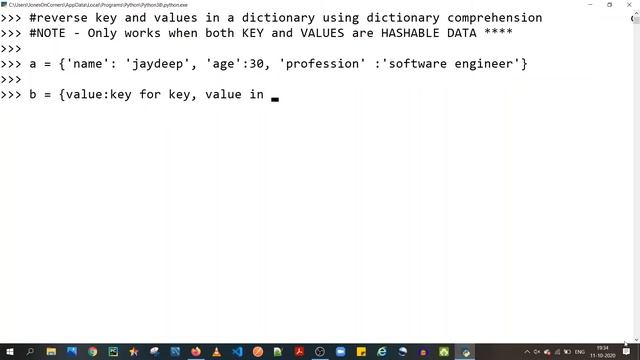Switch ENG input language indicator
The width and height of the screenshot is (640, 360).
coord(580,351)
